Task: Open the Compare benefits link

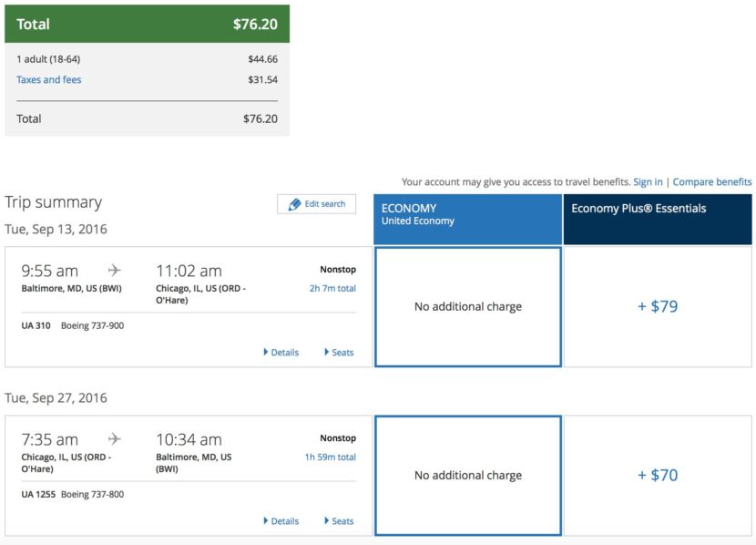Action: coord(712,182)
